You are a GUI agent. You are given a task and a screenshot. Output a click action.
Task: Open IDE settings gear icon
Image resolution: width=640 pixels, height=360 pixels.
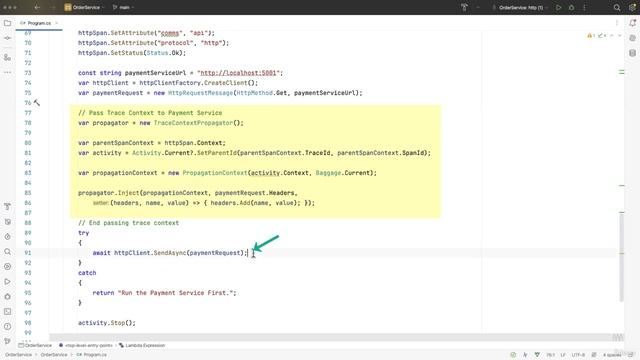click(632, 7)
